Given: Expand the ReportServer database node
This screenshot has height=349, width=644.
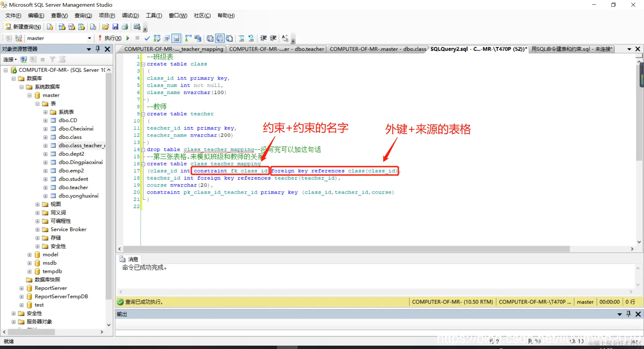Looking at the screenshot, I should [x=21, y=288].
